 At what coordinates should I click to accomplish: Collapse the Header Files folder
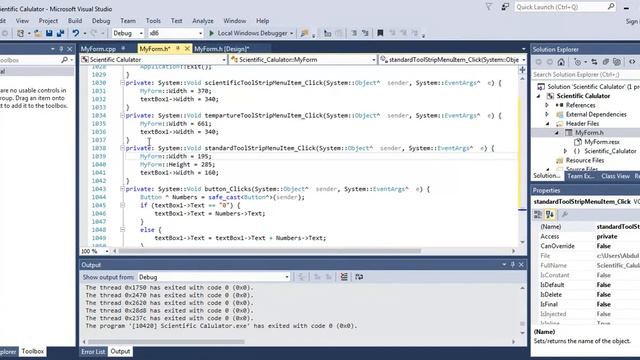pos(548,124)
